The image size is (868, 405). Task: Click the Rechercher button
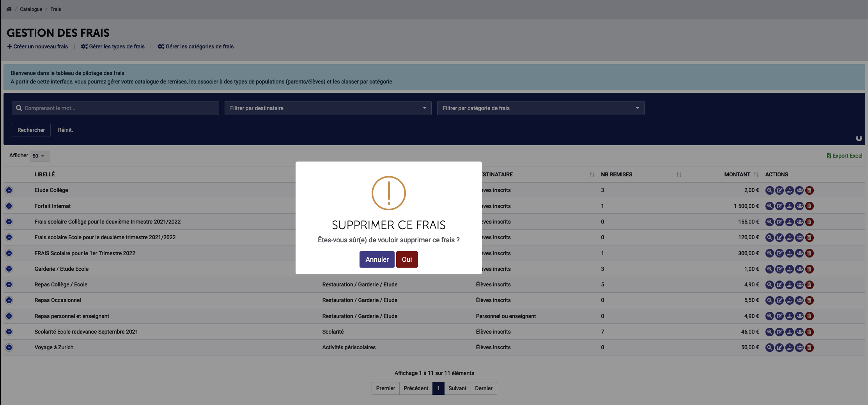[x=31, y=130]
